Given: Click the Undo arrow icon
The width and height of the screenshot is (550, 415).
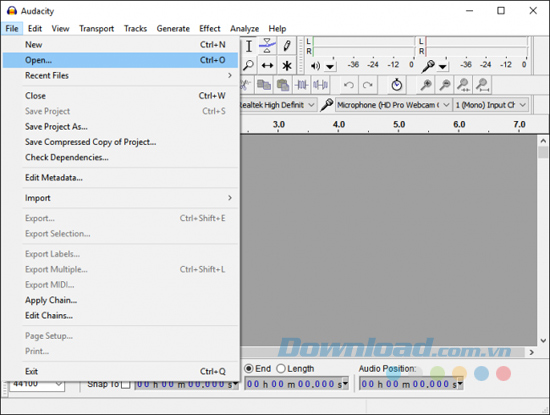Looking at the screenshot, I should pos(348,85).
